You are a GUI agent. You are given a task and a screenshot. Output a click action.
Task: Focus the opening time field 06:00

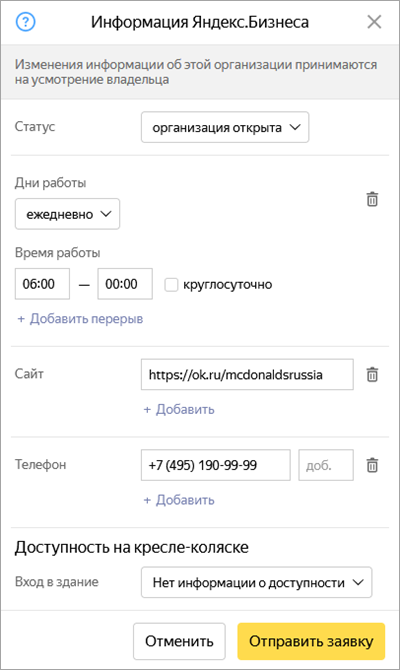pos(42,284)
